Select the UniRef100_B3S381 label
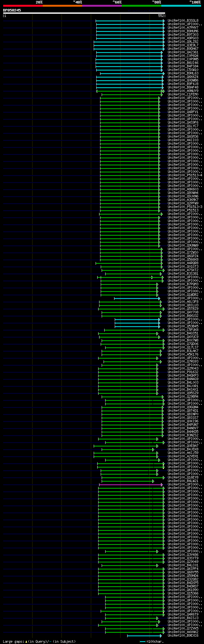Screen dimensions: 204x644 pyautogui.click(x=183, y=274)
